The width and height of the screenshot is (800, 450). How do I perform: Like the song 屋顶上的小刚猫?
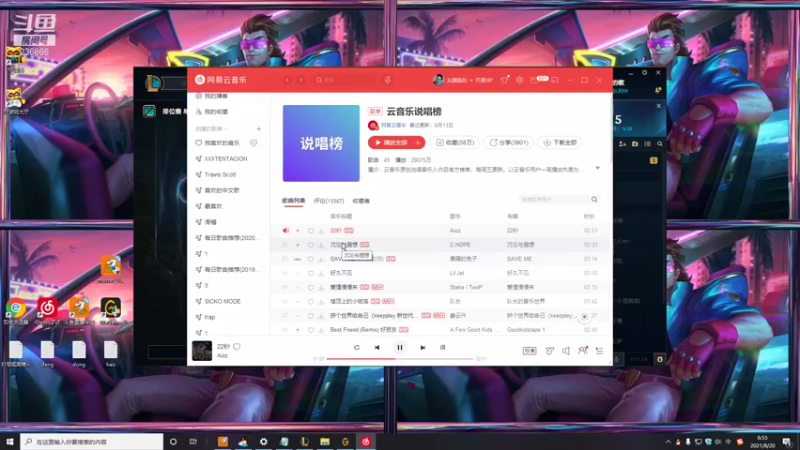pyautogui.click(x=311, y=302)
